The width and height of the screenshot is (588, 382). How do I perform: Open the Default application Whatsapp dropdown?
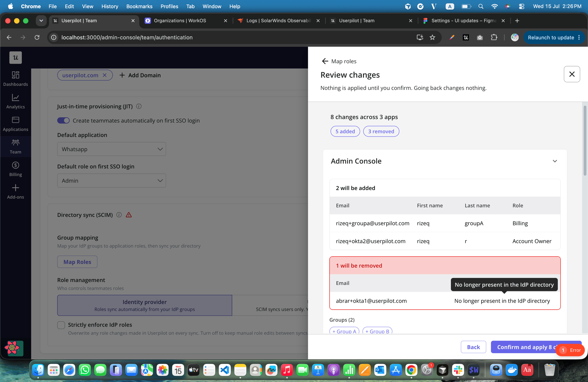pos(112,149)
